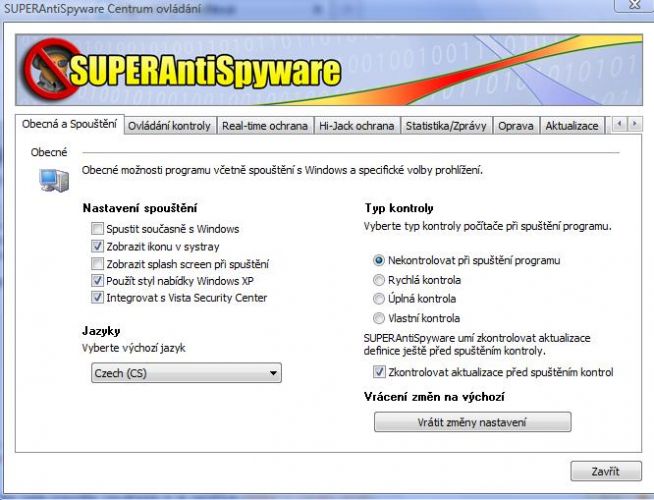Open the Oprava tab

pyautogui.click(x=516, y=126)
